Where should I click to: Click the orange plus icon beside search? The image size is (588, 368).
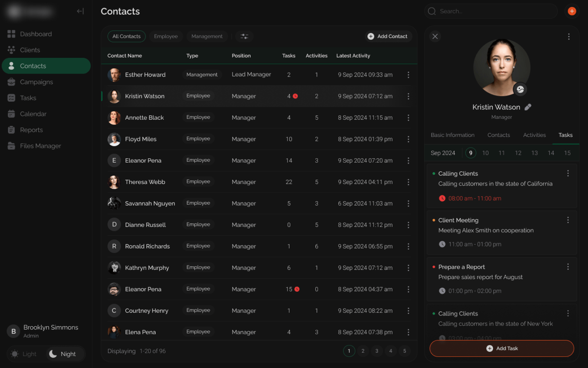572,11
